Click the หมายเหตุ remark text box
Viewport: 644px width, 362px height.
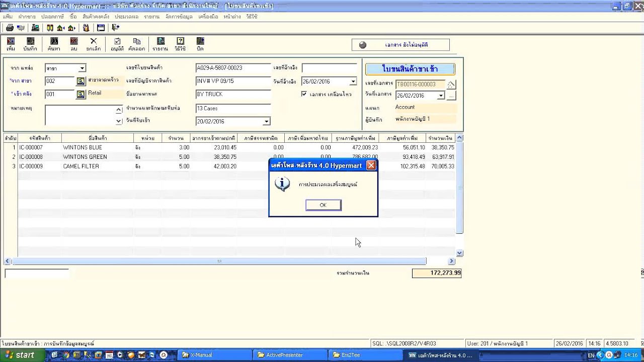click(x=80, y=115)
